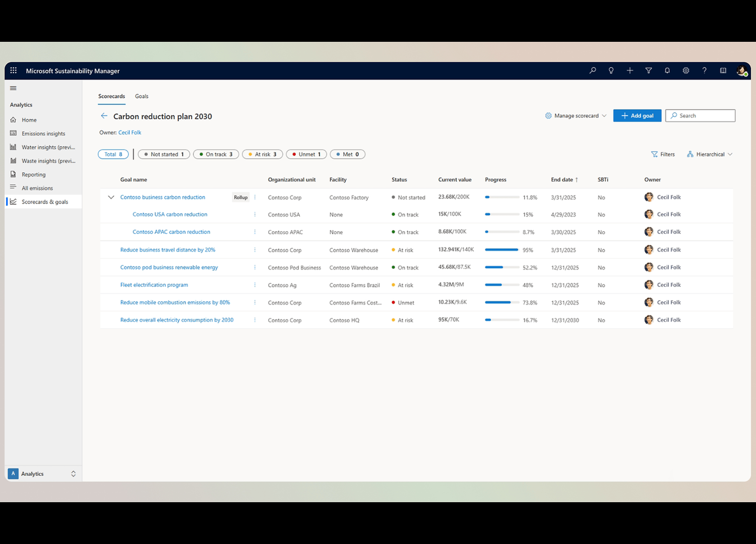Screen dimensions: 756x544
Task: Open more options for Contoso USA carbon reduction
Action: [255, 215]
